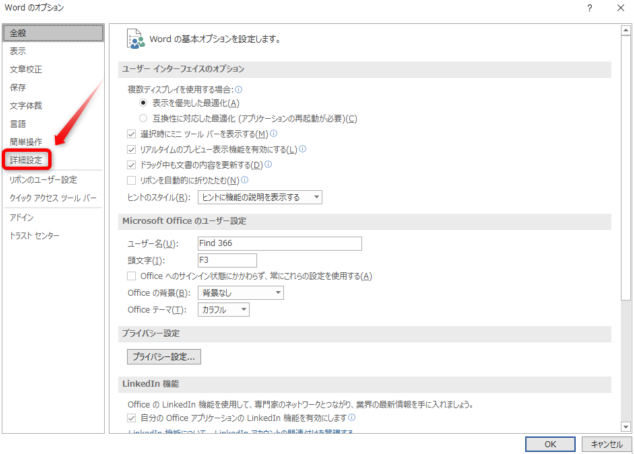Open トラスト センター settings
The width and height of the screenshot is (634, 454).
53,235
